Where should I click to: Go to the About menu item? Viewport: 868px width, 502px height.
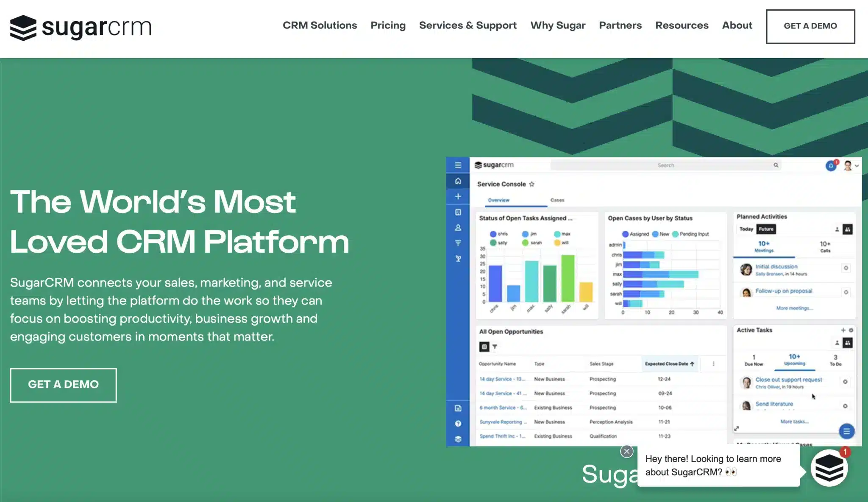pyautogui.click(x=737, y=25)
